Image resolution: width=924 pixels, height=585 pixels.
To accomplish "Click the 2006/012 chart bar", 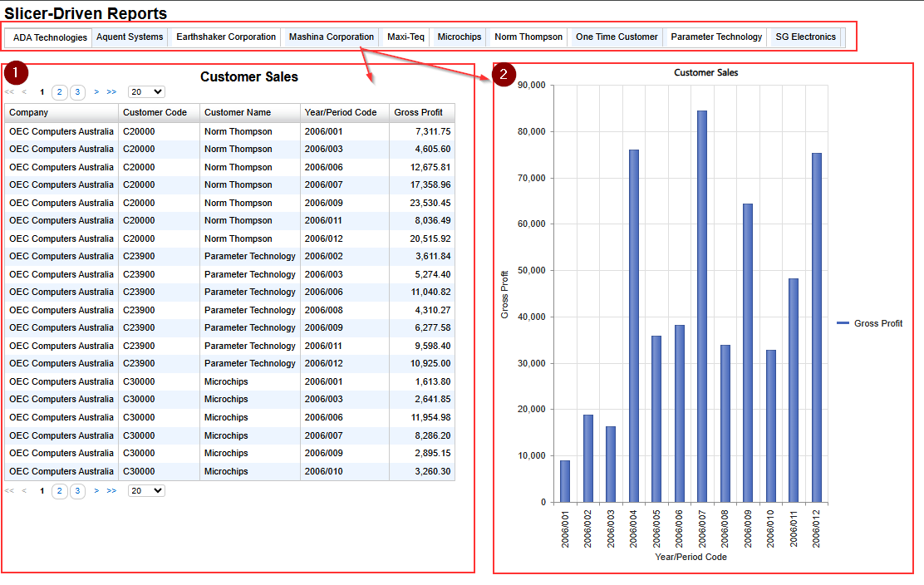I will click(816, 327).
